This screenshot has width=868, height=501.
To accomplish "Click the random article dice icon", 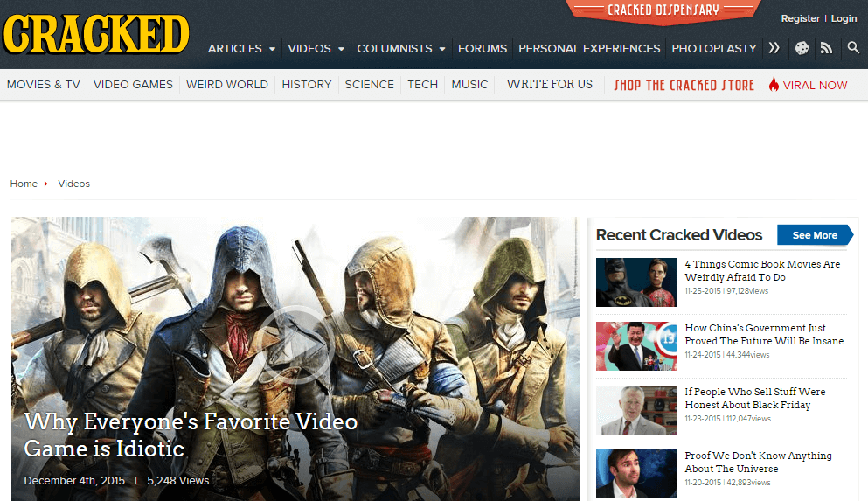I will pyautogui.click(x=802, y=49).
